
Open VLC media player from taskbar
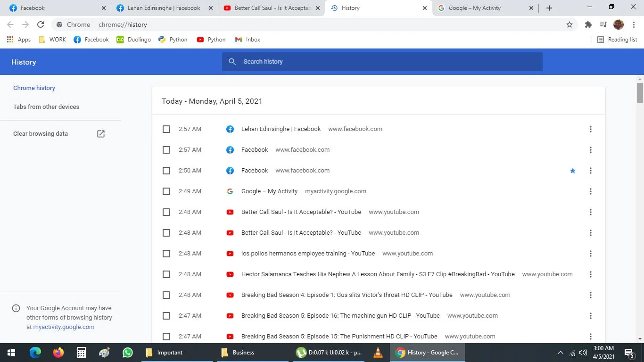pyautogui.click(x=378, y=353)
